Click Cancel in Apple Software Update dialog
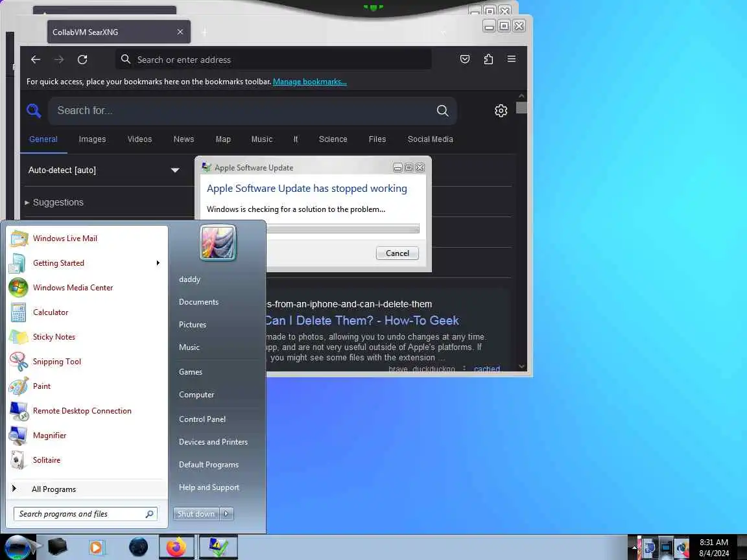The height and width of the screenshot is (560, 747). (397, 253)
